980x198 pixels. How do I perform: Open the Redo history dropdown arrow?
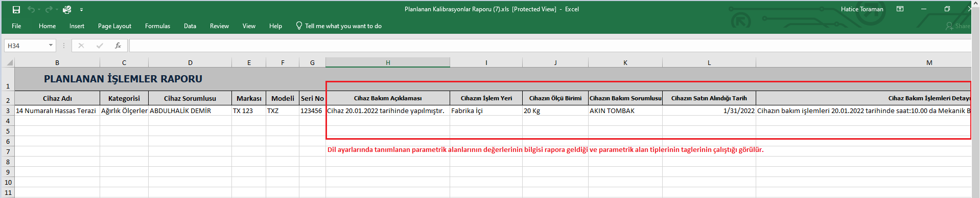pyautogui.click(x=56, y=10)
